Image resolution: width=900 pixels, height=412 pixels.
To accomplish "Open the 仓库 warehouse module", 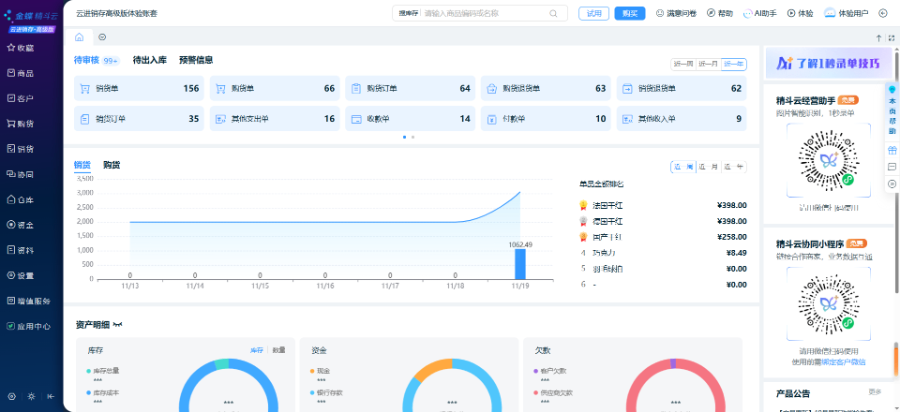I will (20, 199).
